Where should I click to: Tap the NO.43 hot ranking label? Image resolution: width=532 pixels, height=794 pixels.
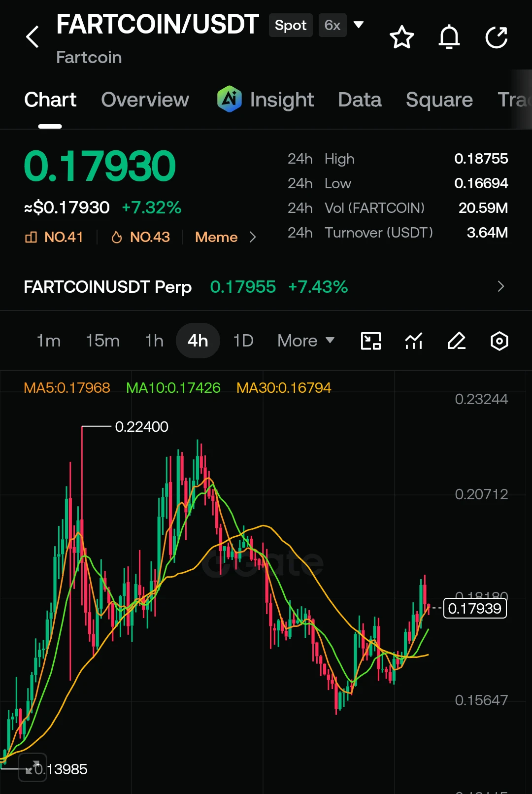[150, 238]
